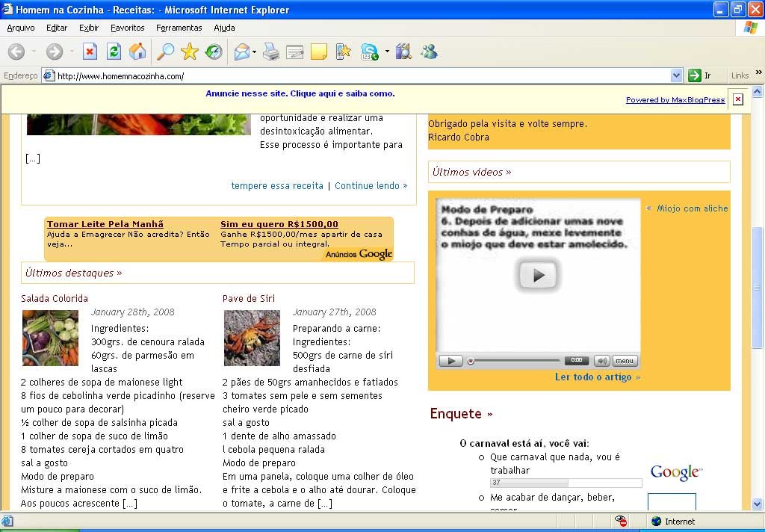Viewport: 765px width, 532px height.
Task: Open the Search magnifier tool
Action: 165,52
